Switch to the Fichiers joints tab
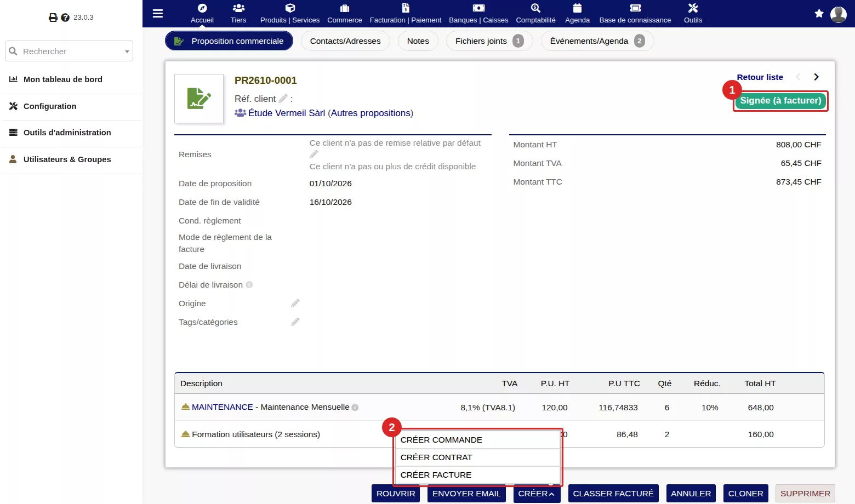 coord(489,41)
